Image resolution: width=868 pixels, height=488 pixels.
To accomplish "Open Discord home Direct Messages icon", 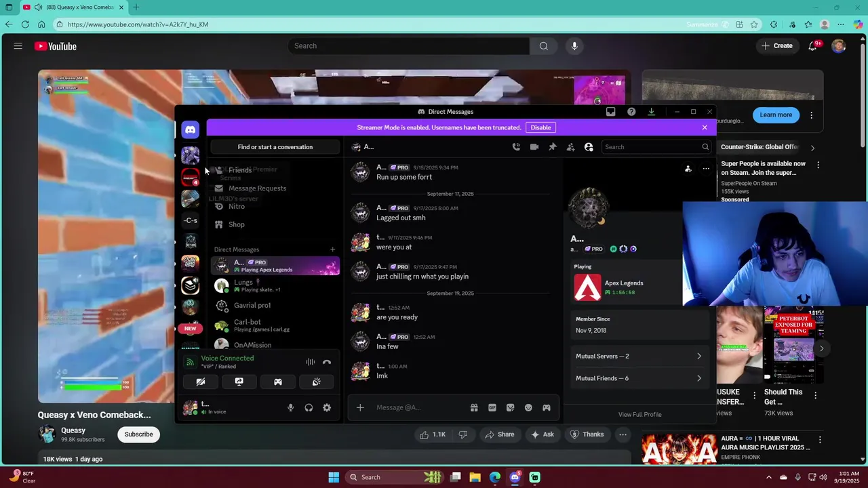I will 191,129.
